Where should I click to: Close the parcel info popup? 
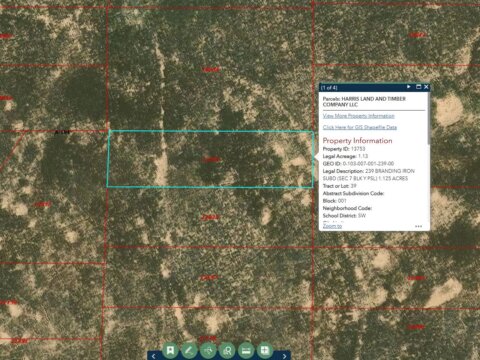[x=426, y=87]
